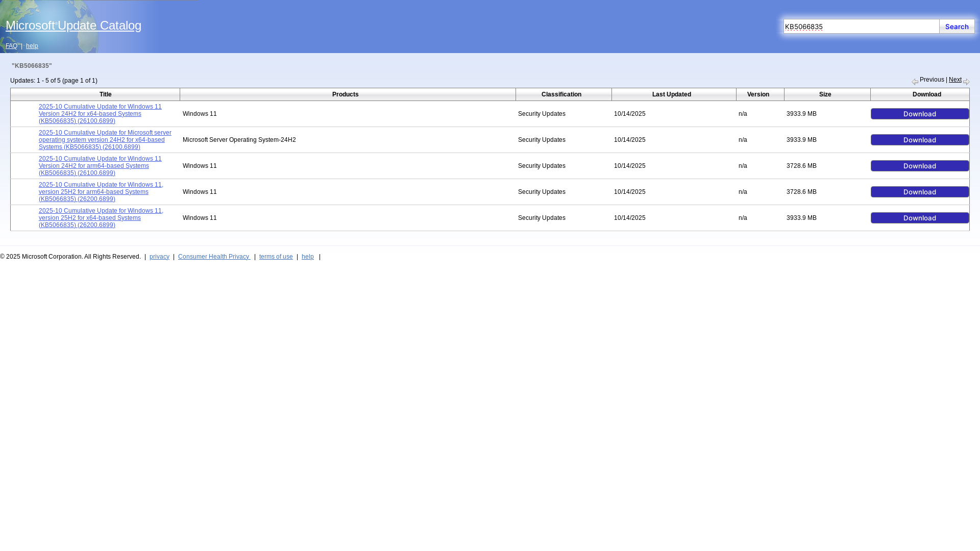Download the Windows 11 24H2 arm64 update

tap(920, 166)
